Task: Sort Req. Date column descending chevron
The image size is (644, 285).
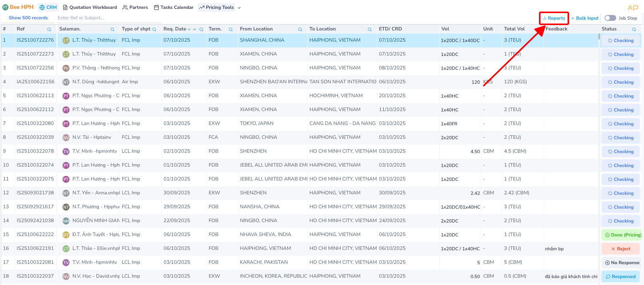Action: point(189,29)
